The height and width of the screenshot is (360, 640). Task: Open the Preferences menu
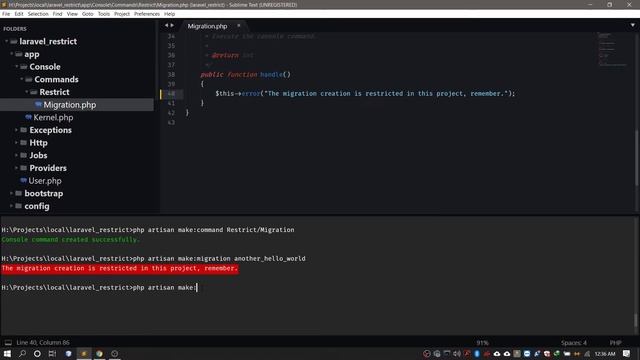point(147,14)
